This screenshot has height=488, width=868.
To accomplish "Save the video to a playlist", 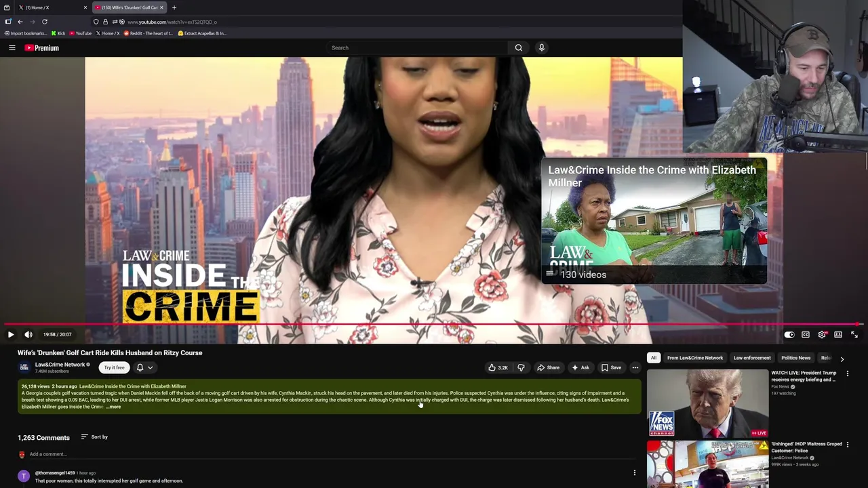I will (611, 367).
